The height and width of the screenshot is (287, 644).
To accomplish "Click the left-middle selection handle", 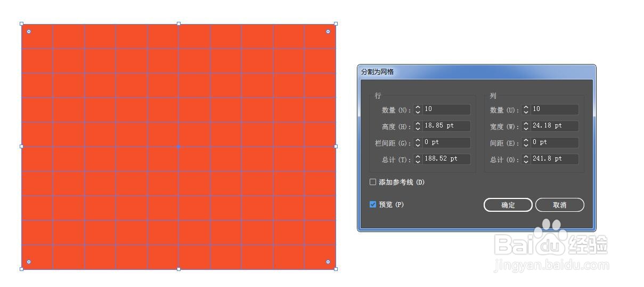I will point(21,146).
